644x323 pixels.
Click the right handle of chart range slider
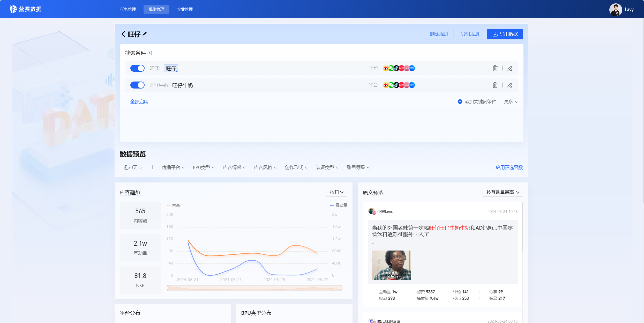click(342, 288)
